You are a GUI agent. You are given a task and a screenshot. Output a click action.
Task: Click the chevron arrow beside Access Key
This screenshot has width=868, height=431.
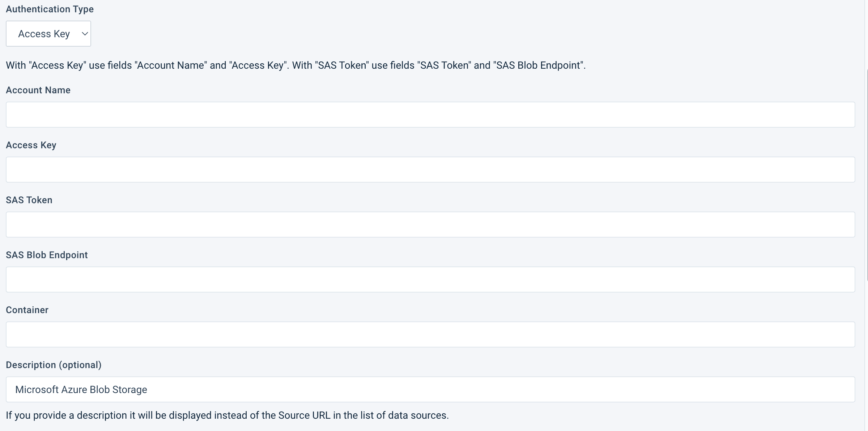tap(85, 34)
